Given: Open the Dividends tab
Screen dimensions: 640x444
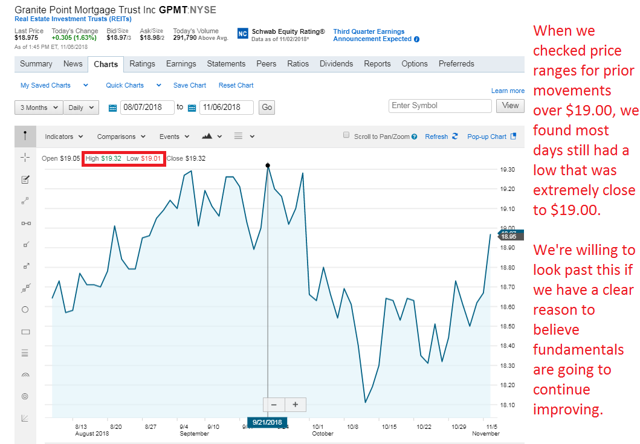Looking at the screenshot, I should pyautogui.click(x=336, y=64).
